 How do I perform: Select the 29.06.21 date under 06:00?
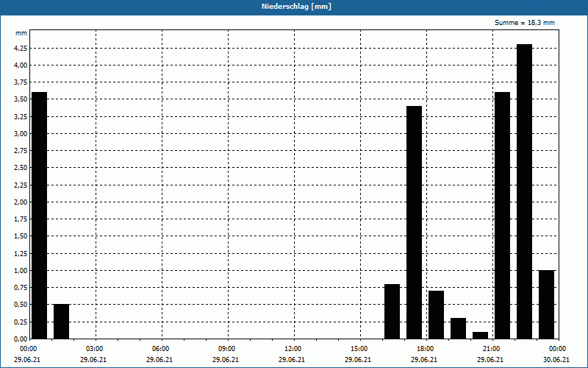pos(159,360)
